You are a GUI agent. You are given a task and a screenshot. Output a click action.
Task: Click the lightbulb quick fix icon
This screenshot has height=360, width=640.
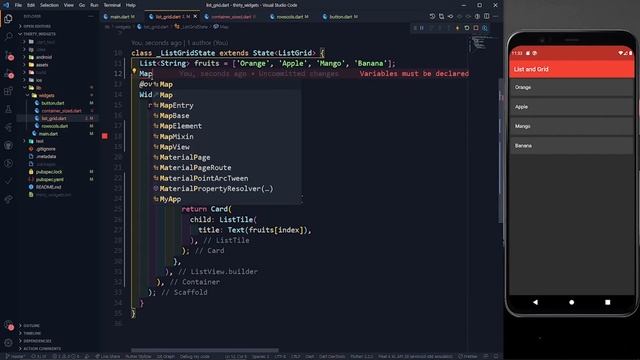tap(134, 71)
